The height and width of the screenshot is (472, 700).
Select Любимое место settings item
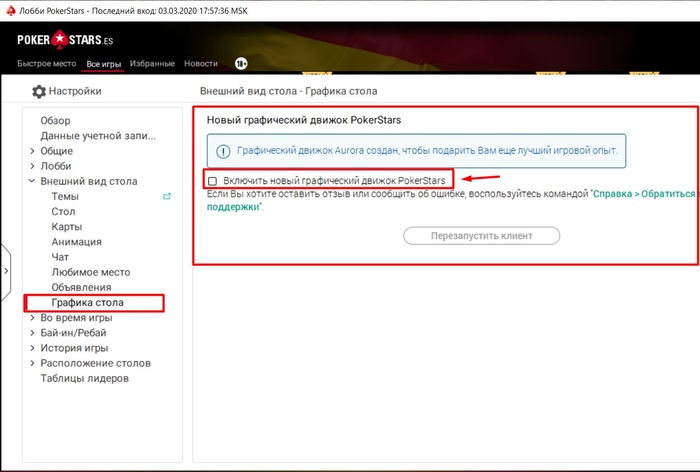pyautogui.click(x=91, y=272)
